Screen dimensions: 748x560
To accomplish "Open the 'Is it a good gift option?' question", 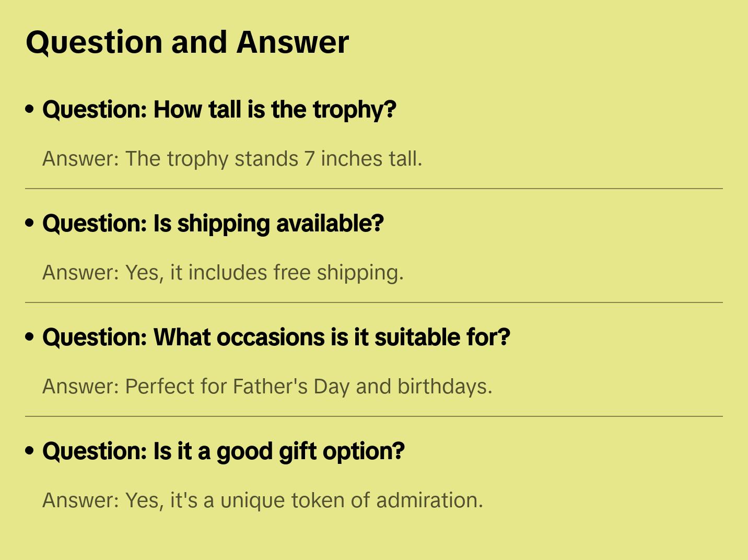I will pyautogui.click(x=224, y=451).
